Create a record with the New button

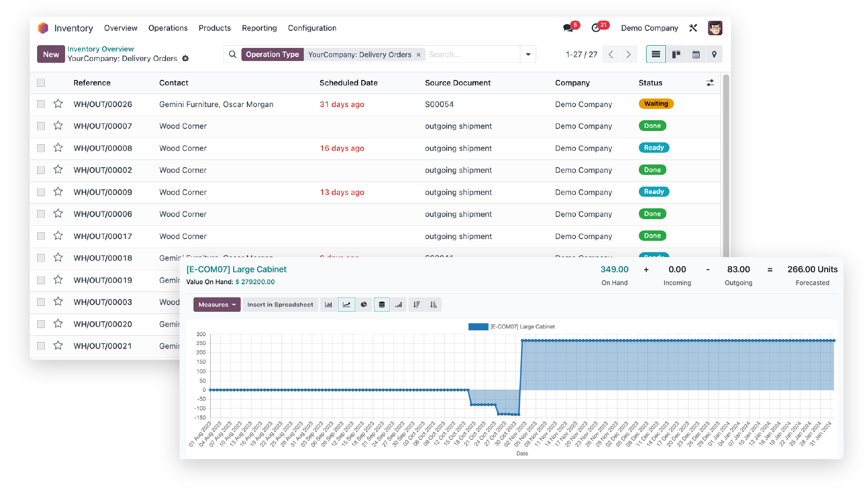51,54
